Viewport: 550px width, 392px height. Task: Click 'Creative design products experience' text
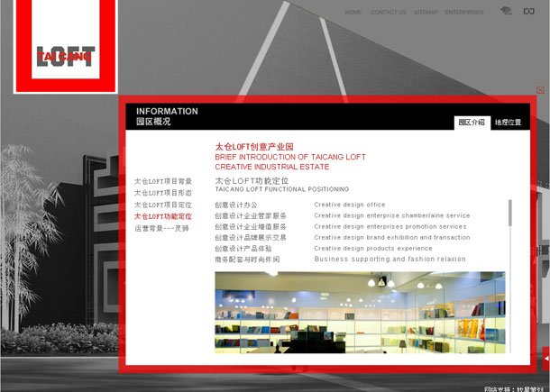373,248
